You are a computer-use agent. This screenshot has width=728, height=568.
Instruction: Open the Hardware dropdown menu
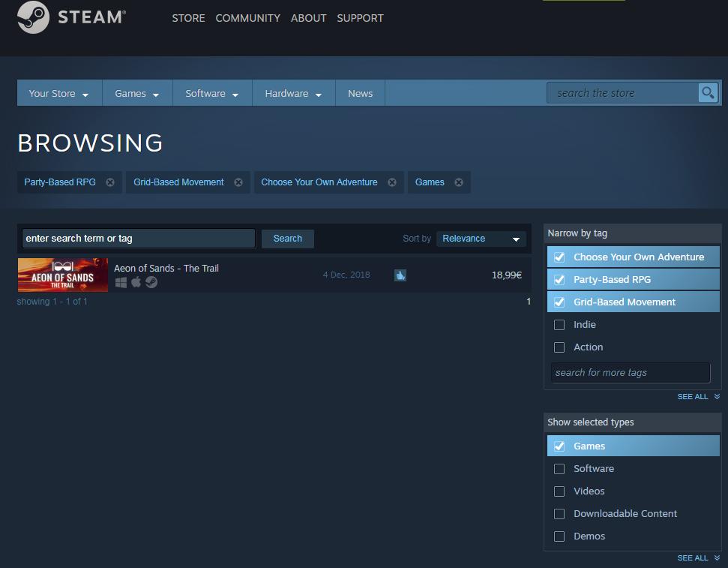(x=293, y=94)
